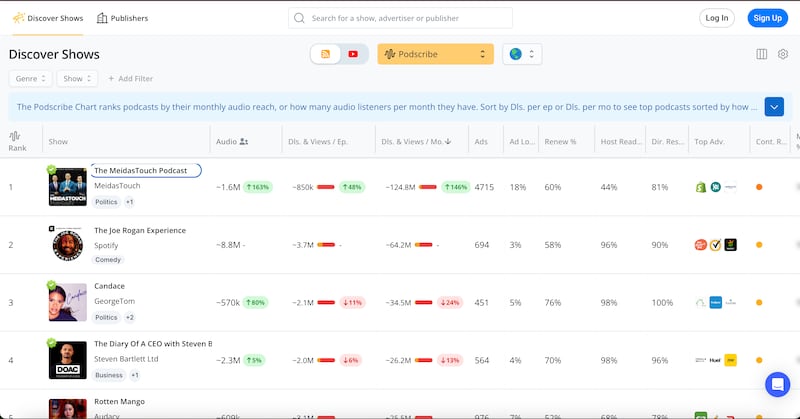This screenshot has width=800, height=419.
Task: Open the column layout icon
Action: 762,54
